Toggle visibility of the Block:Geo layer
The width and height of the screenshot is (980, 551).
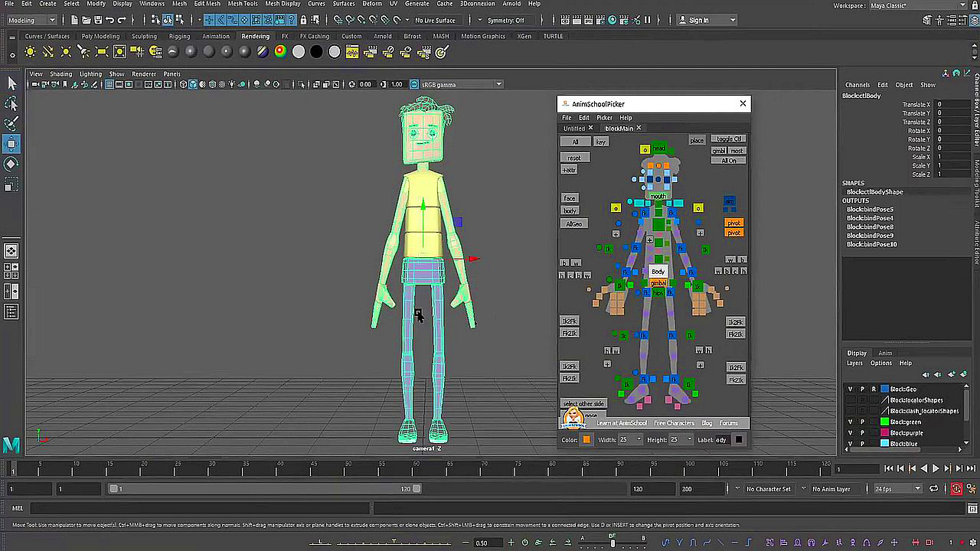[850, 389]
